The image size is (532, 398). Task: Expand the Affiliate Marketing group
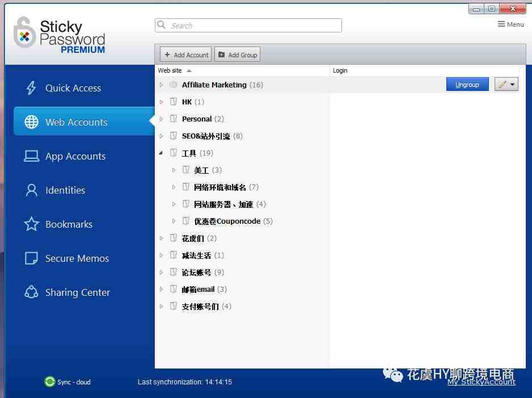(161, 85)
